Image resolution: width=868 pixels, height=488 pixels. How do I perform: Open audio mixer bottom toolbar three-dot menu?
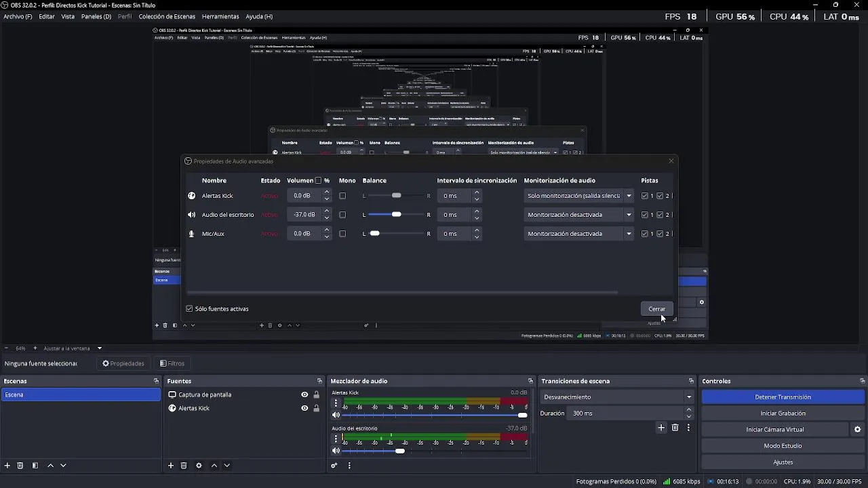349,466
